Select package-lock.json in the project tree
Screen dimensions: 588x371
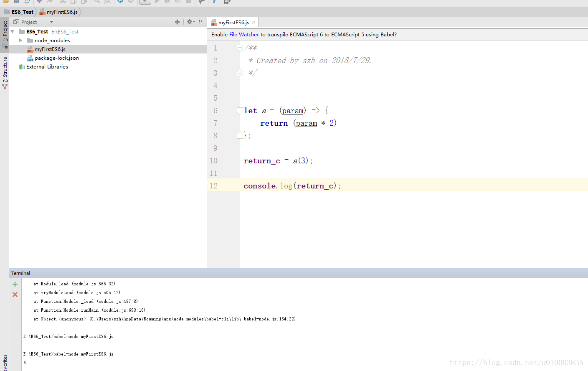coord(56,58)
